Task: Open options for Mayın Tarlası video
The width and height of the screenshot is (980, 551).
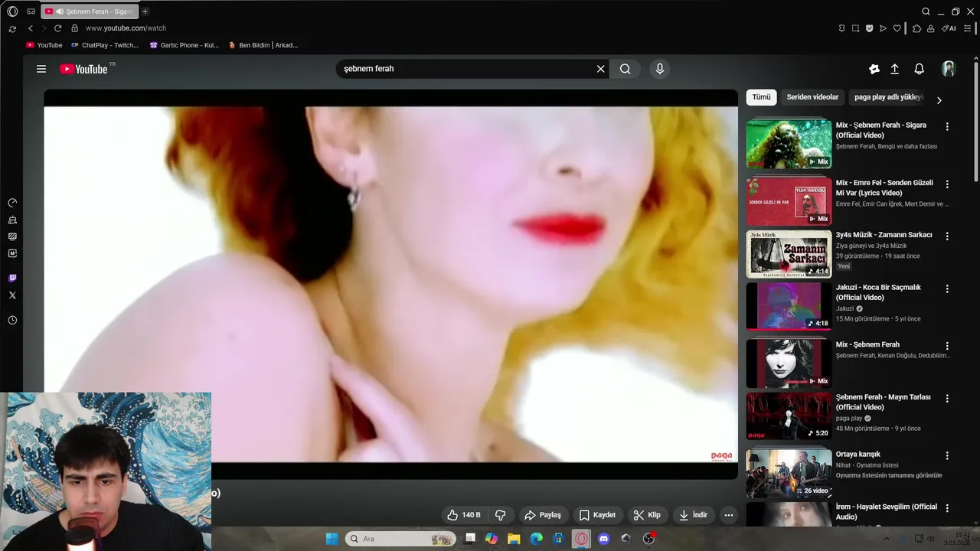Action: point(947,399)
